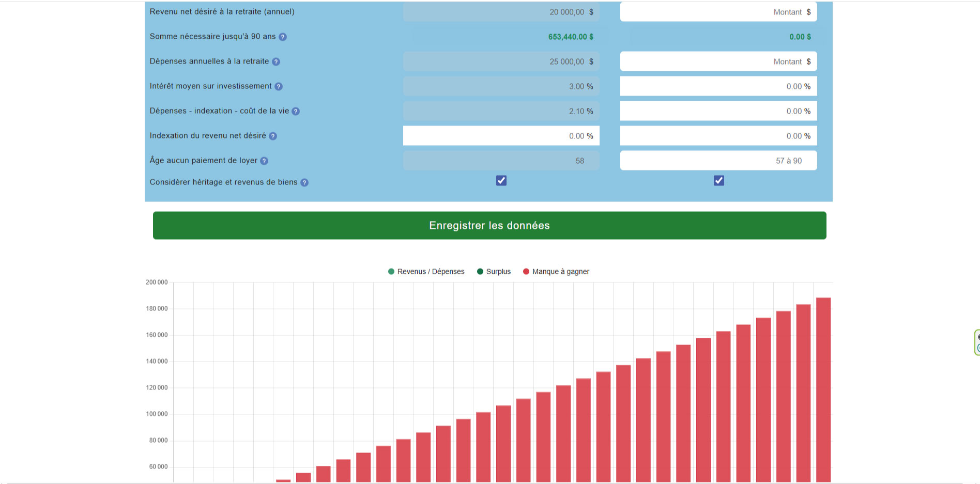Toggle Revenus / Dépenses legend series
The width and height of the screenshot is (980, 484).
point(426,272)
